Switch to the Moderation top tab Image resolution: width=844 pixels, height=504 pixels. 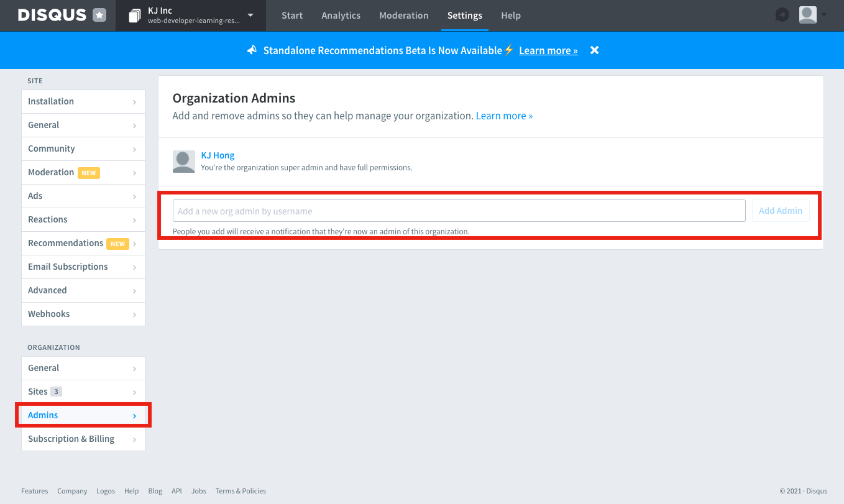click(403, 16)
